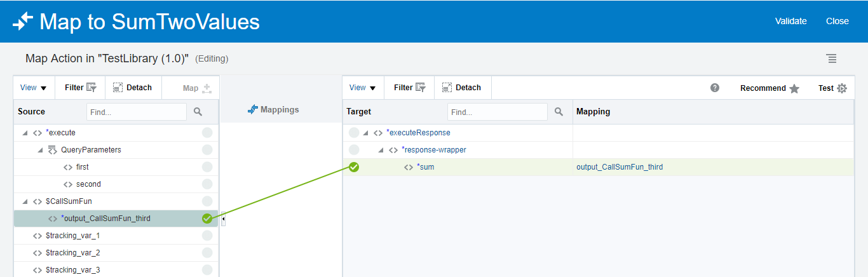The height and width of the screenshot is (277, 868).
Task: Click the Target panel Detach icon
Action: tap(447, 88)
